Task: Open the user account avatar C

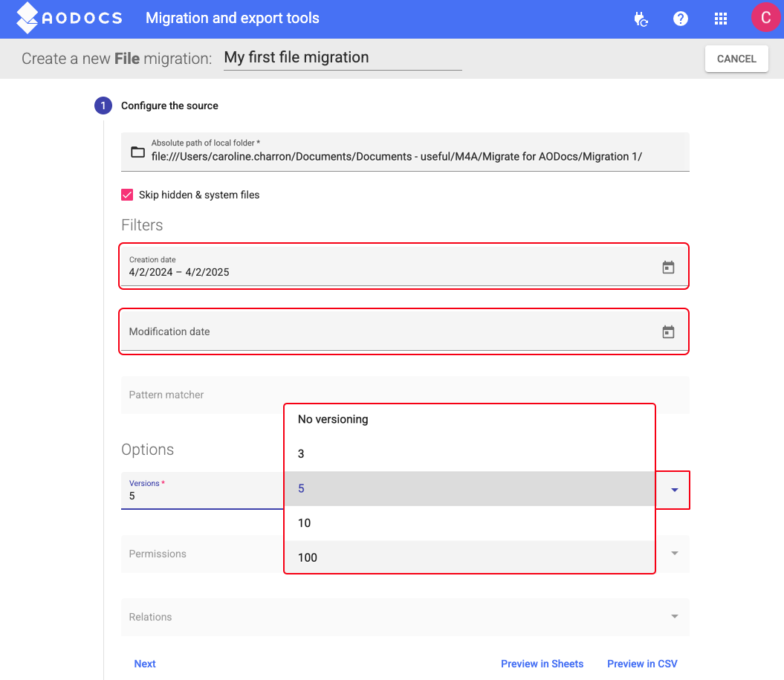Action: 765,18
